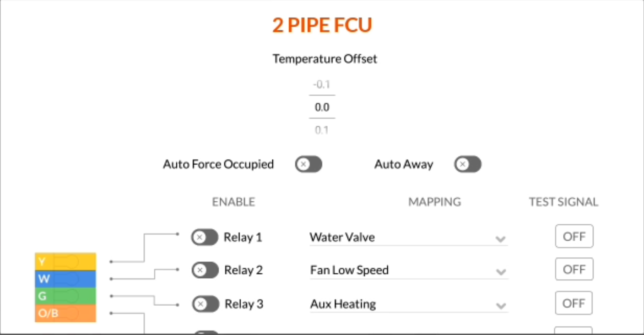This screenshot has height=335, width=644.
Task: Click the Relay 1 OFF test signal button
Action: point(574,236)
